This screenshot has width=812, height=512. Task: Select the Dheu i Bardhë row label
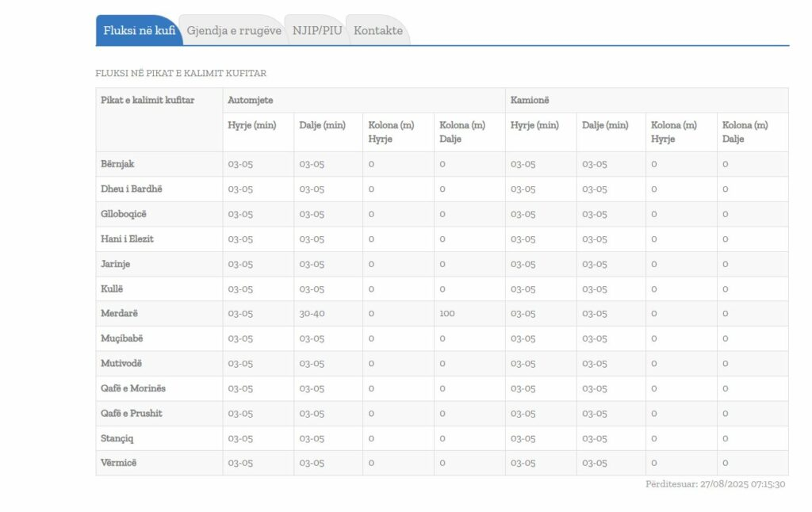coord(131,189)
